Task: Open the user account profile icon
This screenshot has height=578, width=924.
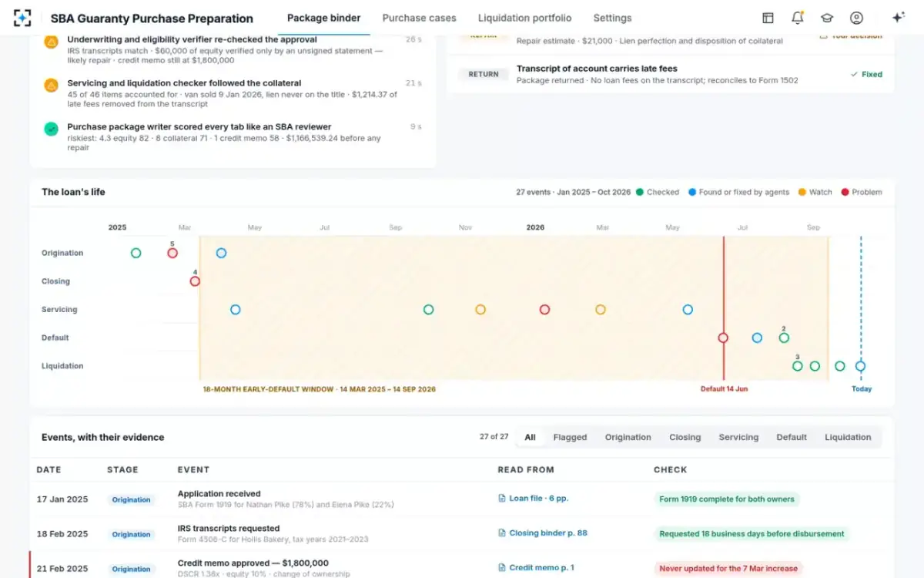Action: (856, 18)
